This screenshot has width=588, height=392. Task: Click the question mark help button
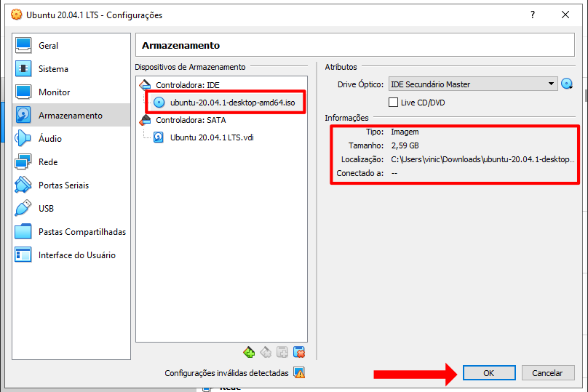(533, 15)
